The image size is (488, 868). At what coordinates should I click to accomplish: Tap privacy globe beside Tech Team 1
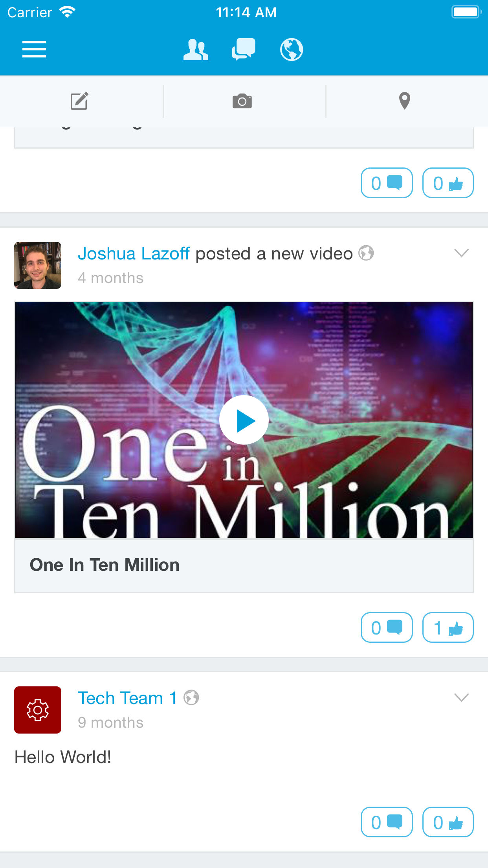(191, 698)
